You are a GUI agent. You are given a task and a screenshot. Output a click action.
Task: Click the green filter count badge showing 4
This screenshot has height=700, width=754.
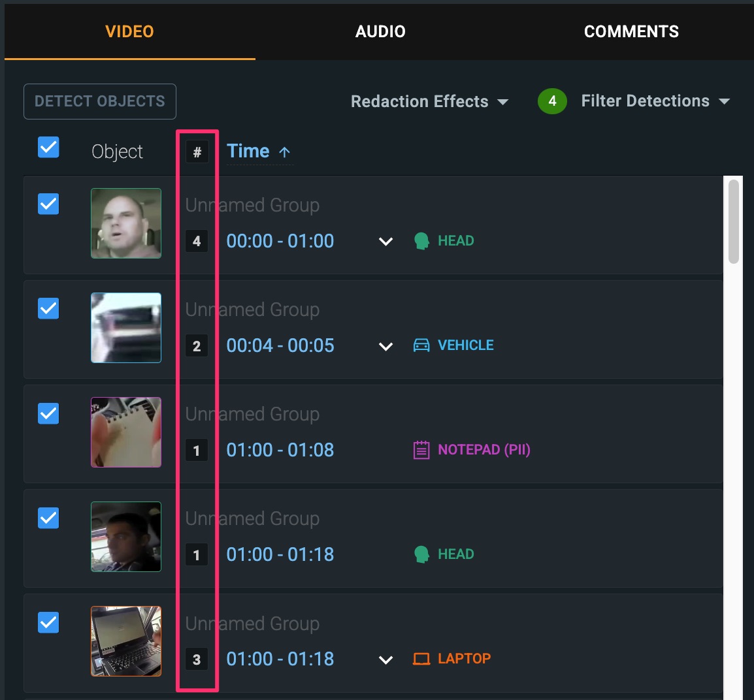click(552, 101)
